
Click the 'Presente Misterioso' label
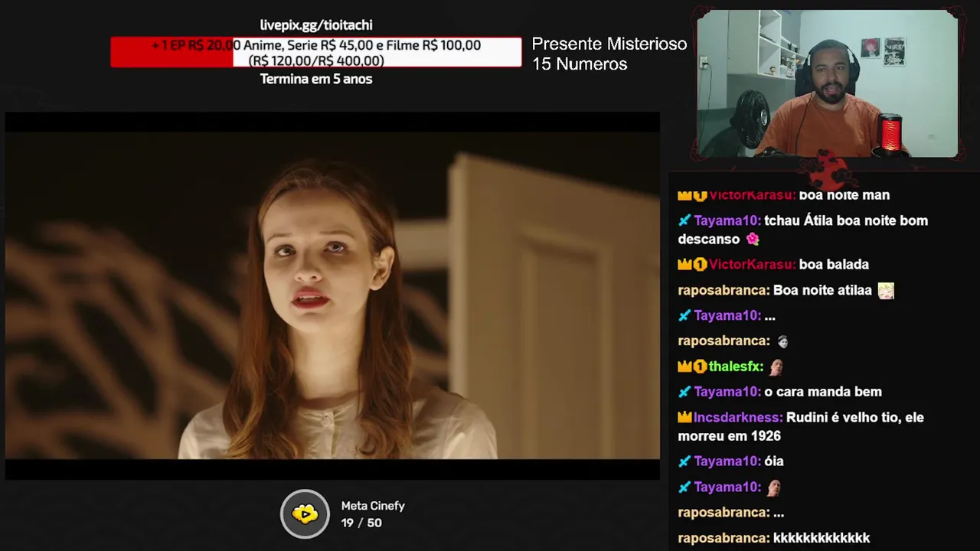point(609,44)
